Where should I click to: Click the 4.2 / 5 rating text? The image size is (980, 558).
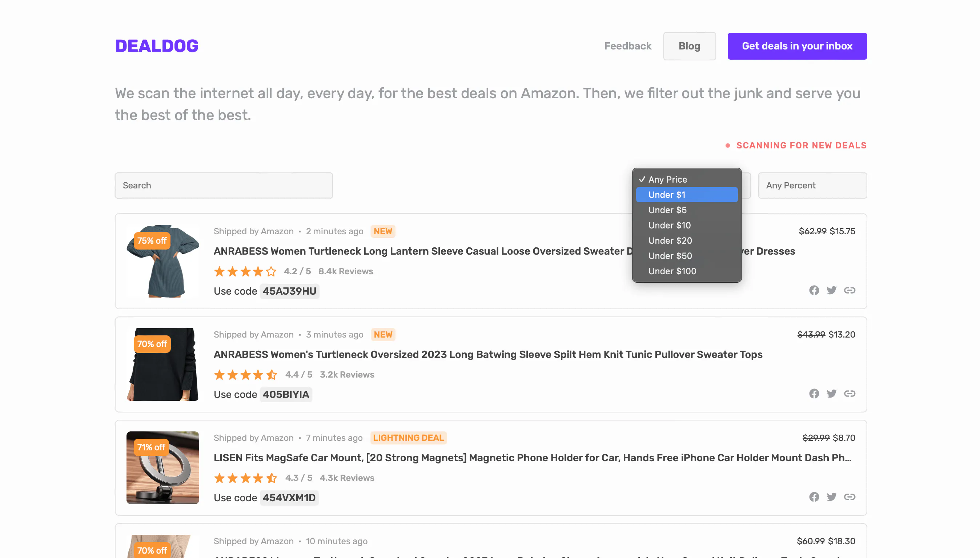tap(297, 271)
